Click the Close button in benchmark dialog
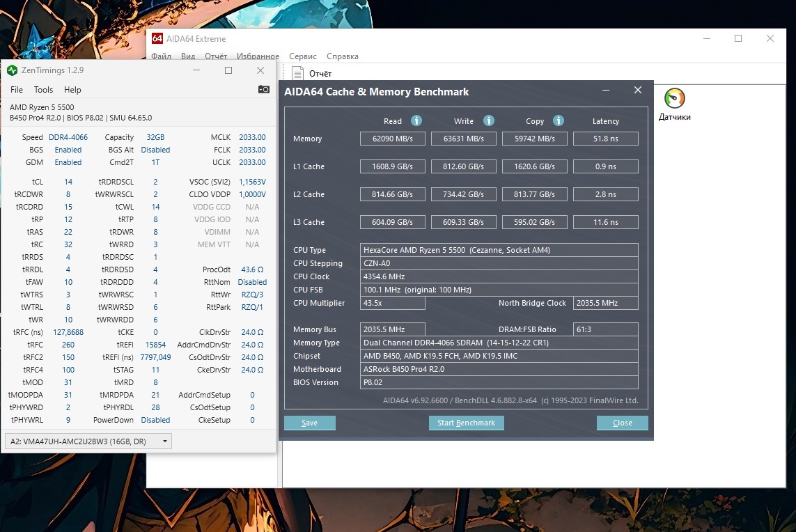The width and height of the screenshot is (796, 532). coord(623,423)
